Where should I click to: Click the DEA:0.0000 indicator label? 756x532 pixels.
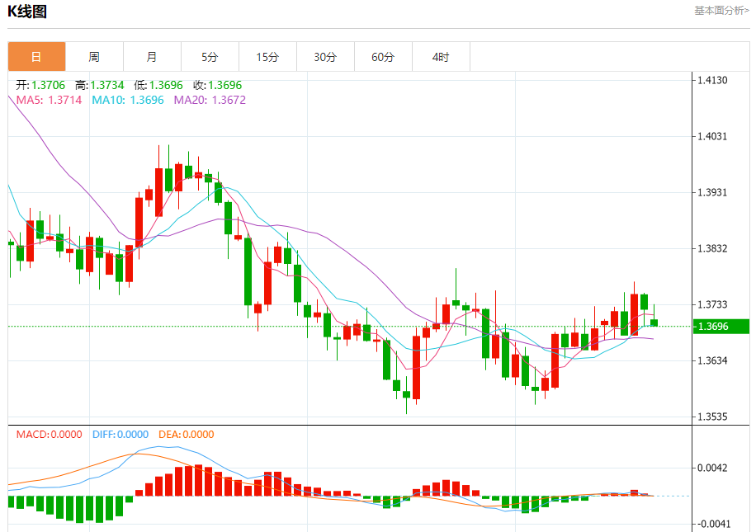click(x=186, y=434)
